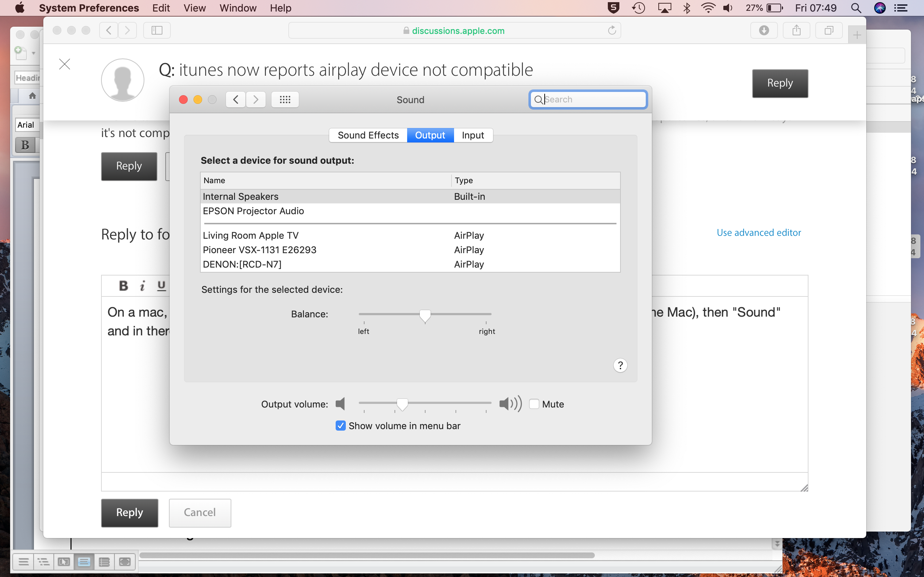Enable the Mute checkbox
The image size is (924, 577).
pyautogui.click(x=534, y=404)
